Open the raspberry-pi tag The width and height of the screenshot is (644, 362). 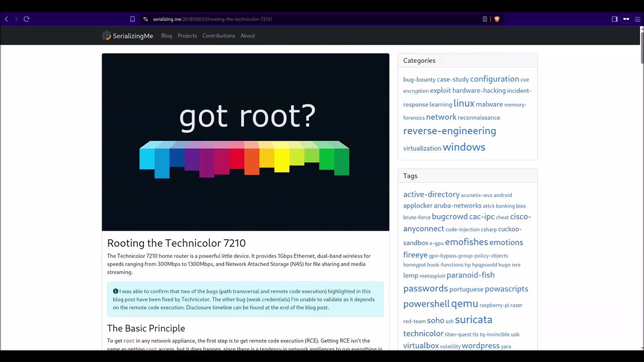point(494,305)
